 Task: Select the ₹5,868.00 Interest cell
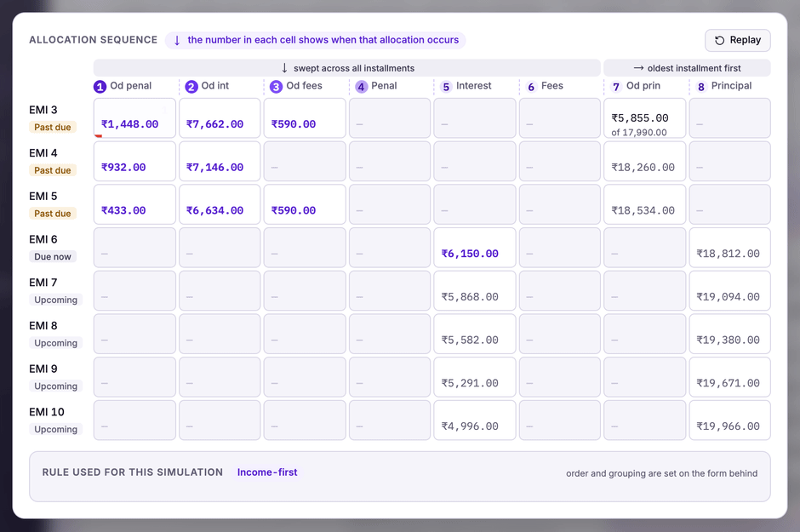pyautogui.click(x=475, y=291)
